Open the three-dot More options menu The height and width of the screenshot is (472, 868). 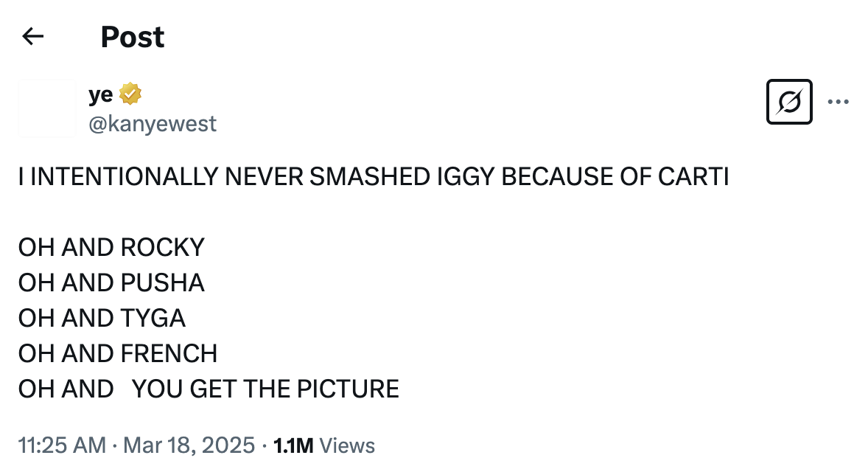839,101
